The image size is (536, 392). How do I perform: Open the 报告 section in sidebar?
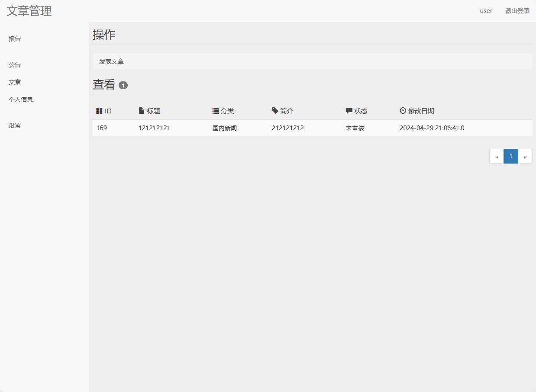click(15, 39)
